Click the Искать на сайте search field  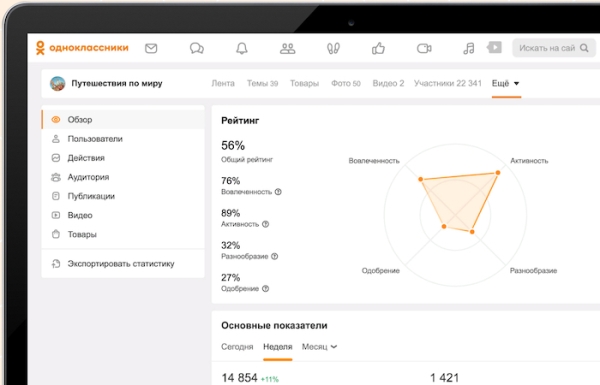pyautogui.click(x=554, y=48)
